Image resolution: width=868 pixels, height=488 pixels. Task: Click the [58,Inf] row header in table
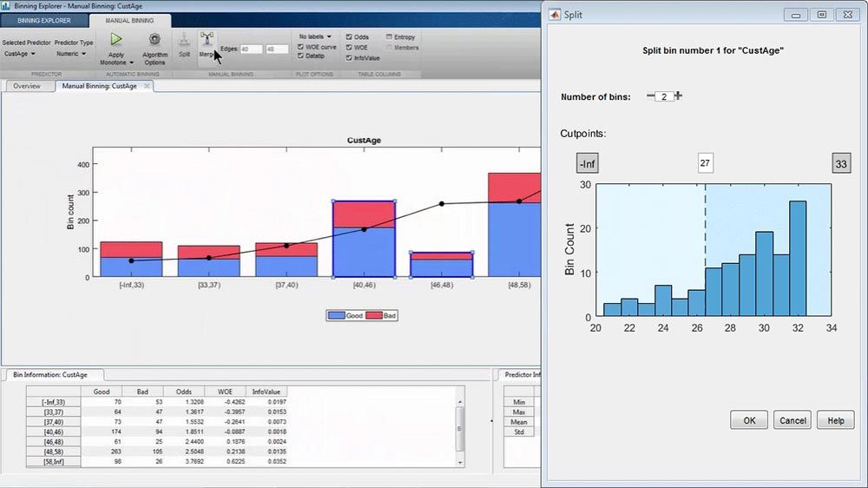(53, 462)
